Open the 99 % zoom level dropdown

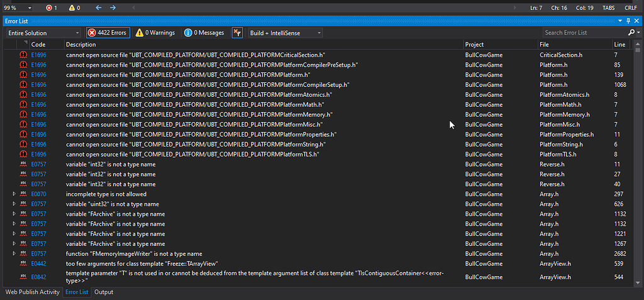tap(17, 8)
